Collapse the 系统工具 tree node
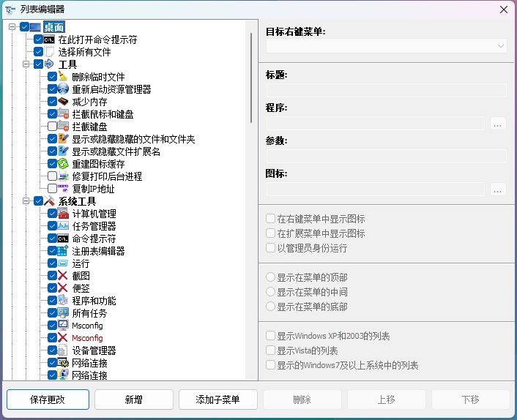This screenshot has width=517, height=420. (x=26, y=201)
